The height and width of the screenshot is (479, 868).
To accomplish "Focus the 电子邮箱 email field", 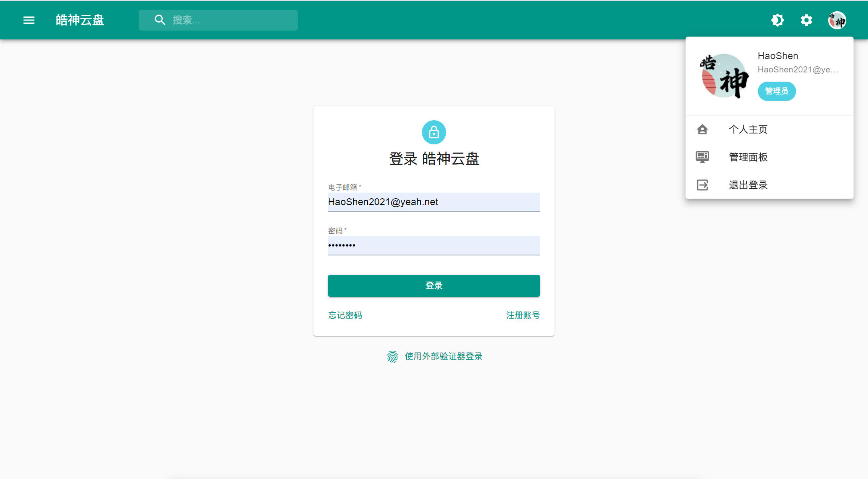I will [434, 202].
